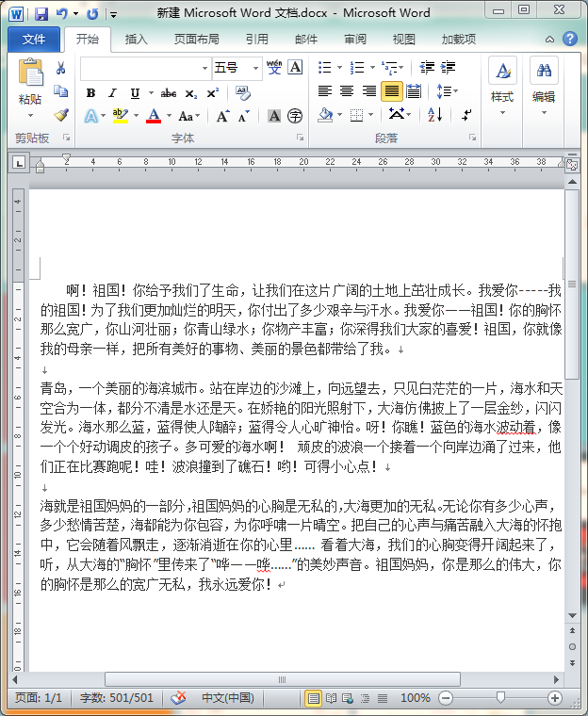Toggle Character Shading

tap(273, 116)
